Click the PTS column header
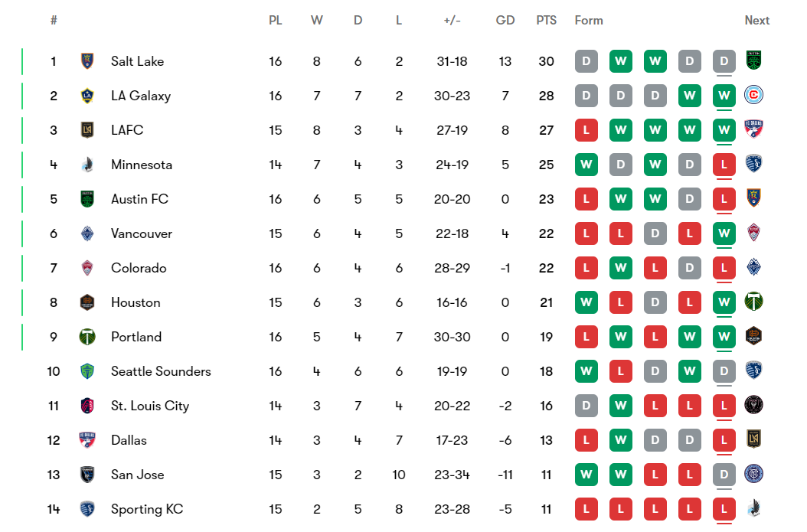This screenshot has height=532, width=807. click(546, 21)
